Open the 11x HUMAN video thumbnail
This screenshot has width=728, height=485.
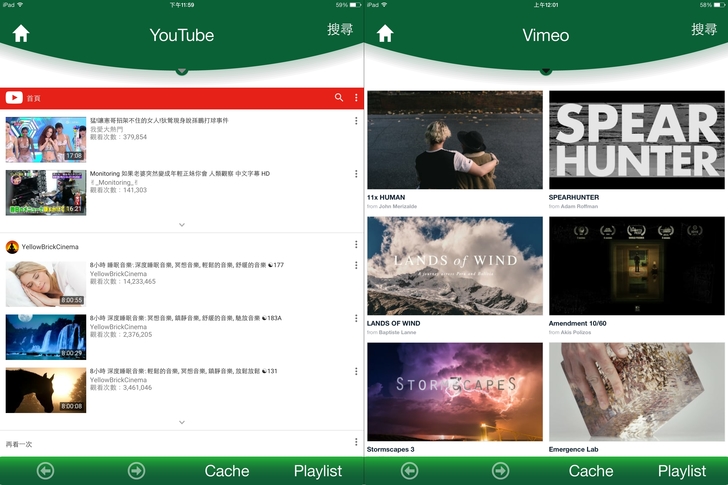click(x=455, y=140)
